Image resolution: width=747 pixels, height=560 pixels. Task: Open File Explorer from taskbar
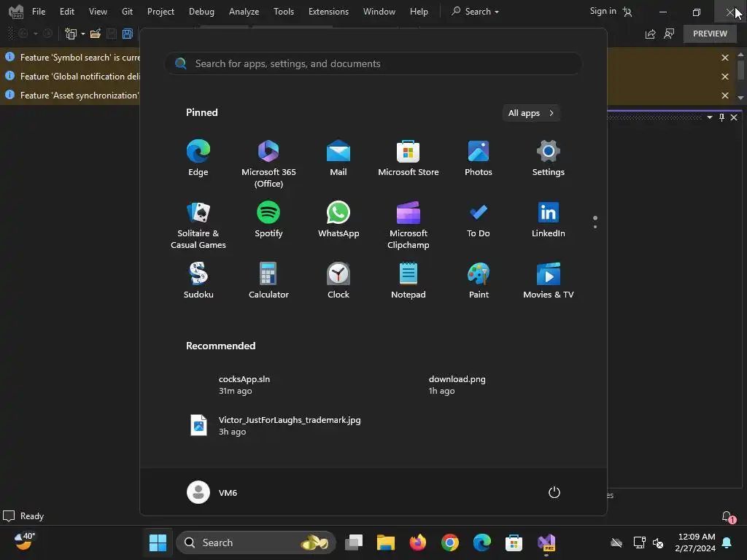pyautogui.click(x=385, y=542)
